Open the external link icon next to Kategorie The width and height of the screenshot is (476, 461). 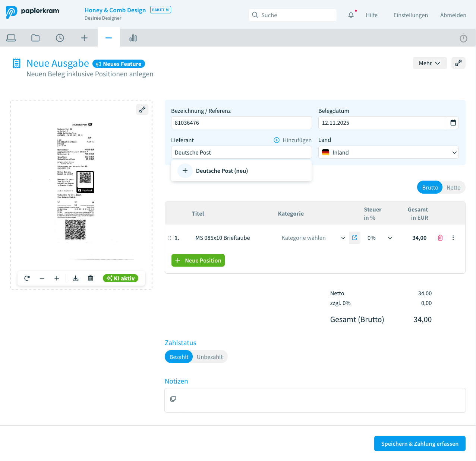(354, 238)
